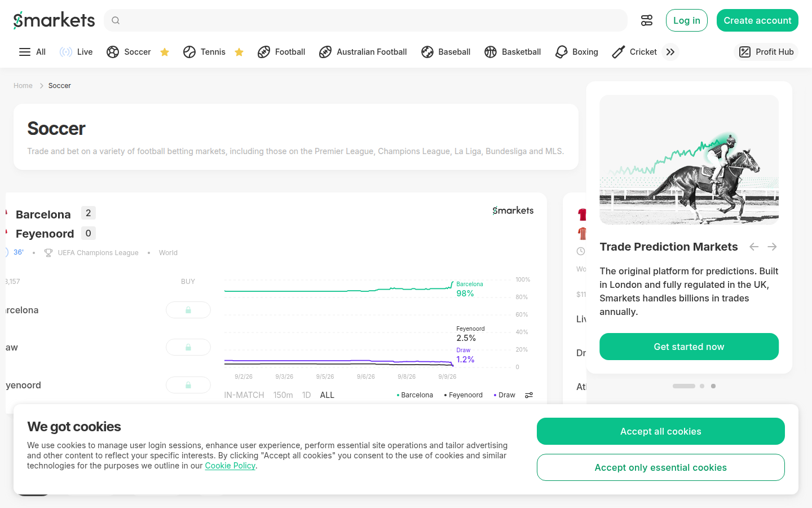812x508 pixels.
Task: Select the 150m chart range
Action: (283, 395)
